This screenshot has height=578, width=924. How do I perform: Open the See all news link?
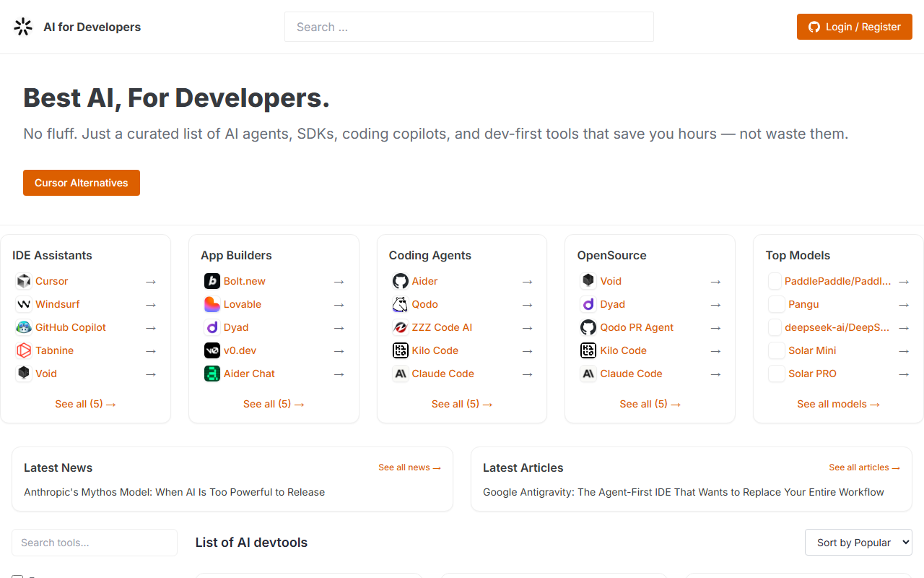[x=409, y=467]
